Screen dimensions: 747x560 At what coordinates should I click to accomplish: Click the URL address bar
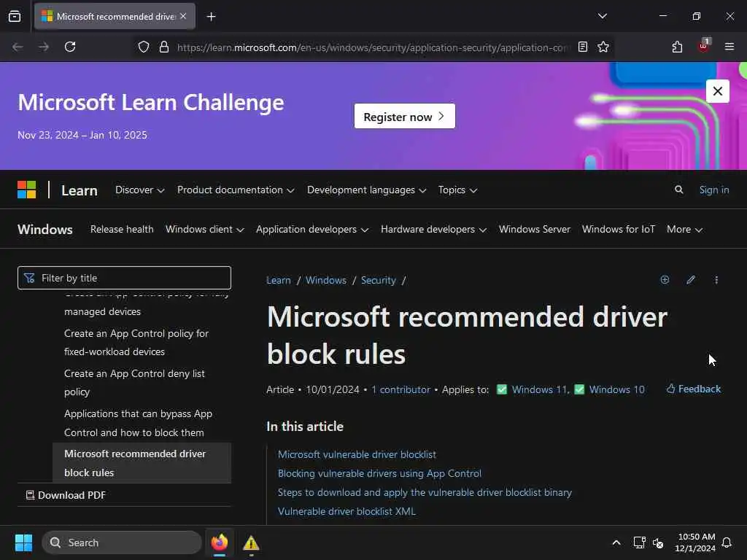point(373,47)
